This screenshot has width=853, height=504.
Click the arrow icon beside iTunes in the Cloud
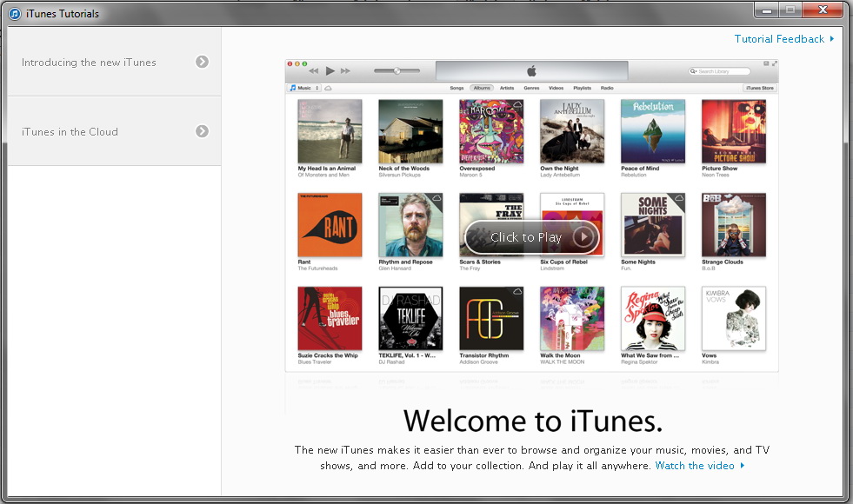[x=202, y=131]
